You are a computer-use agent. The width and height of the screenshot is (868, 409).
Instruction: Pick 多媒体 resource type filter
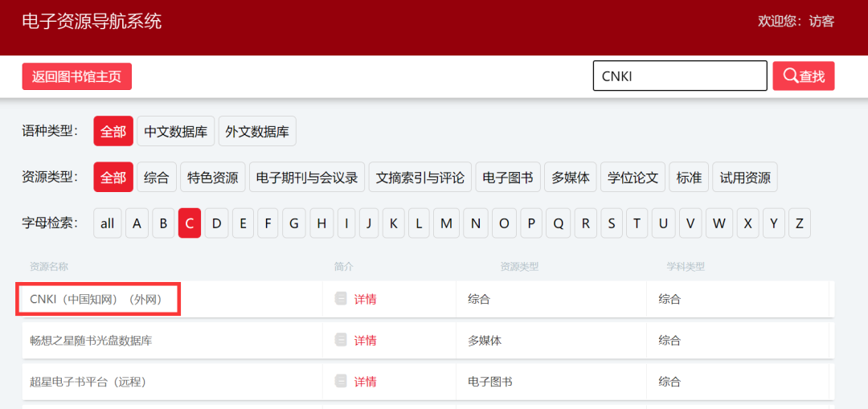click(571, 178)
